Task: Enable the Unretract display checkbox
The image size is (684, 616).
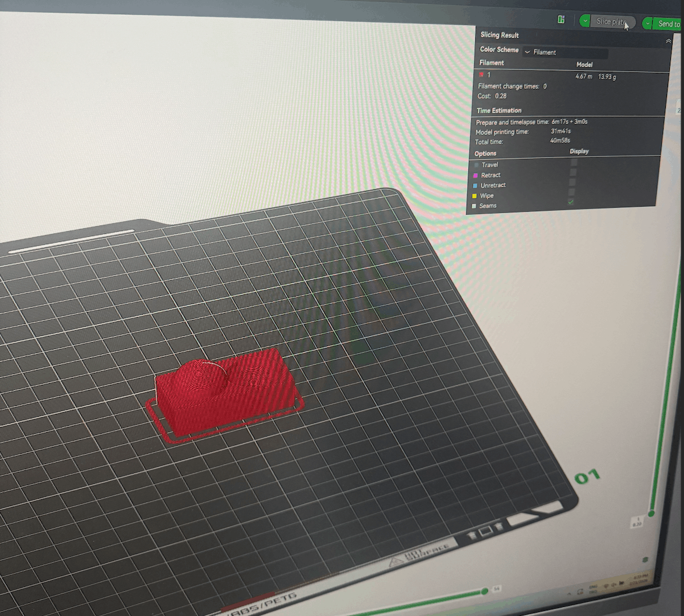Action: click(x=572, y=182)
